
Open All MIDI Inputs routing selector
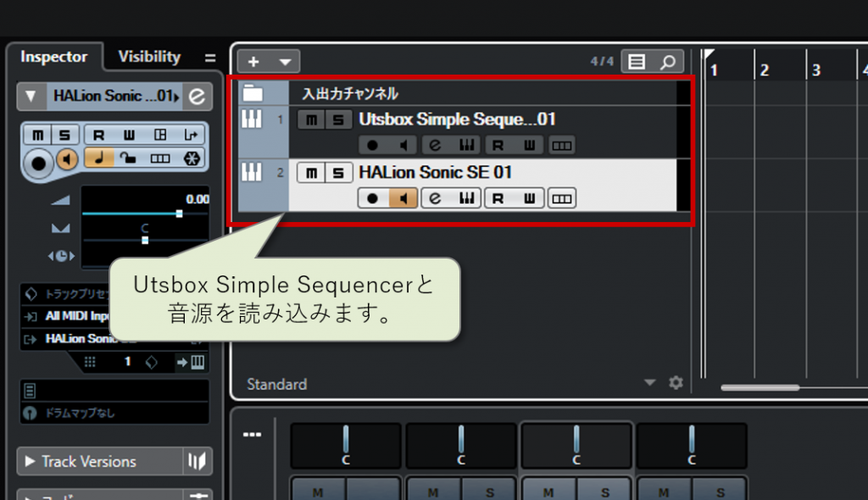click(x=77, y=315)
